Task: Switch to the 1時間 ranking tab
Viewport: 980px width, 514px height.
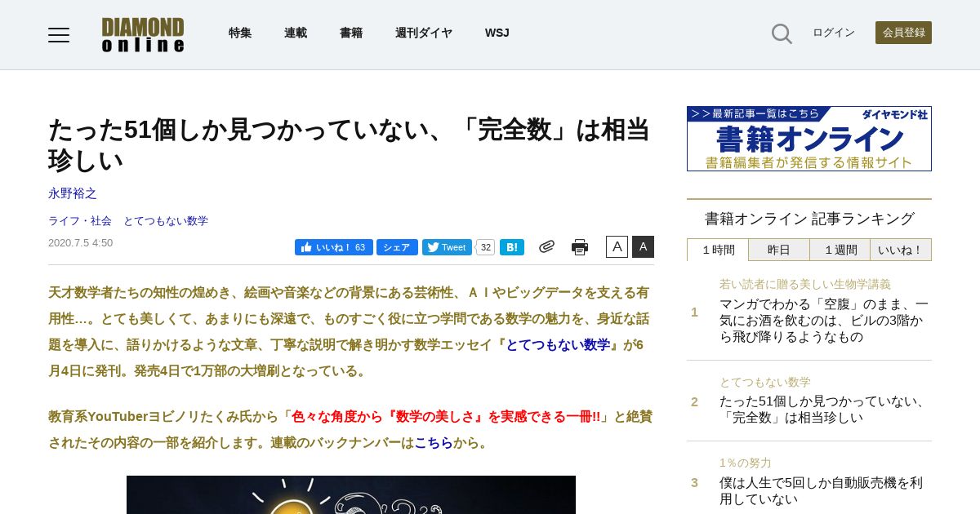Action: [718, 250]
